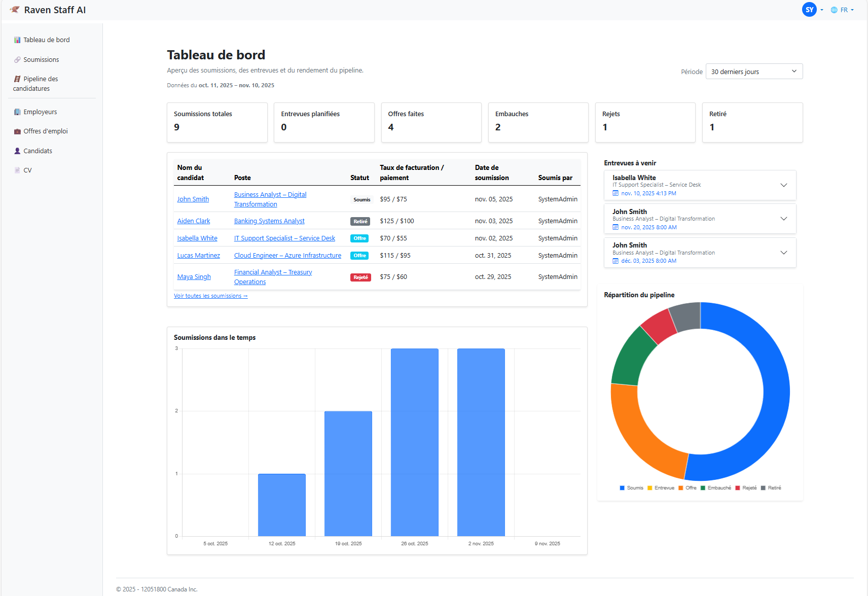Image resolution: width=868 pixels, height=596 pixels.
Task: Click the globe language icon
Action: point(834,10)
